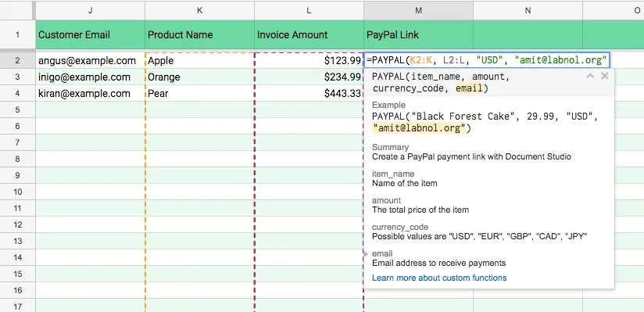
Task: Select the Pear product cell
Action: (x=199, y=93)
